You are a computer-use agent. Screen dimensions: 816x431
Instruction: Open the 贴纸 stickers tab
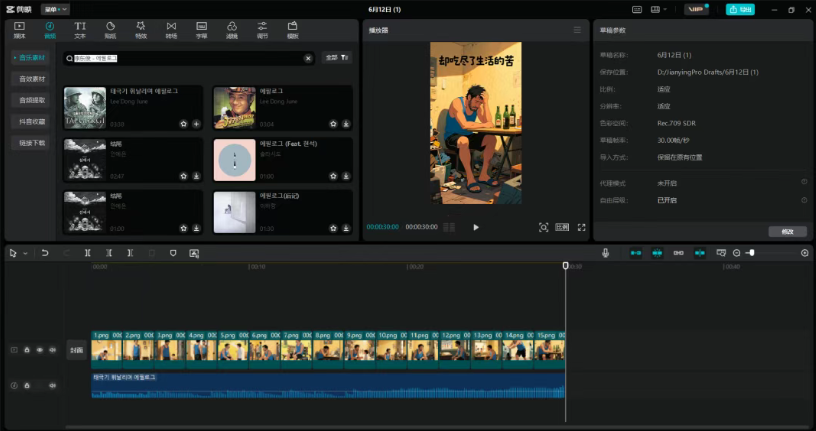pos(110,30)
